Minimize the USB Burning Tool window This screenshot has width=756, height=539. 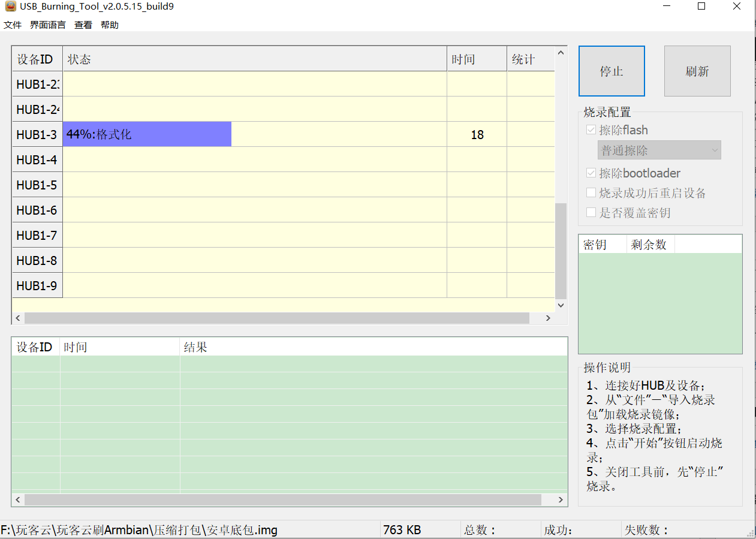click(x=666, y=7)
